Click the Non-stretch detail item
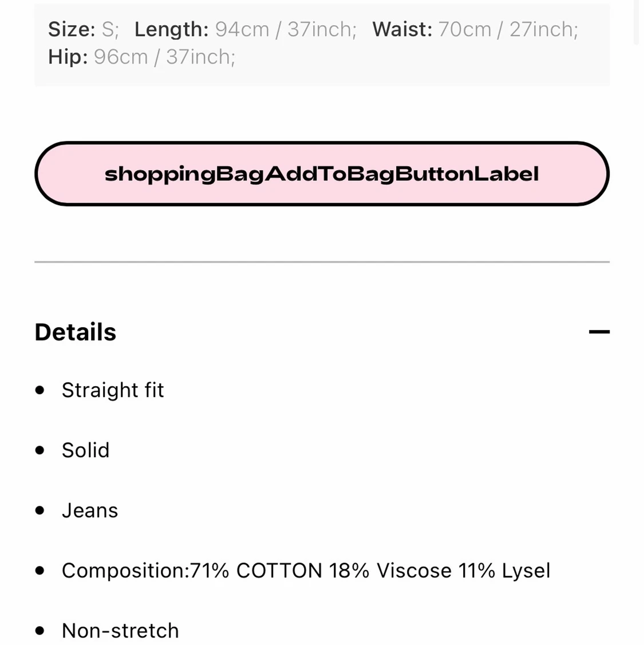 tap(120, 631)
